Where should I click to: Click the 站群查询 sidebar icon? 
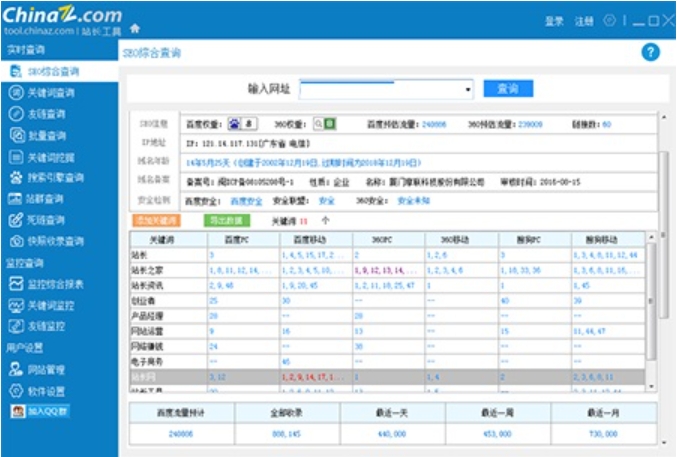pos(15,199)
